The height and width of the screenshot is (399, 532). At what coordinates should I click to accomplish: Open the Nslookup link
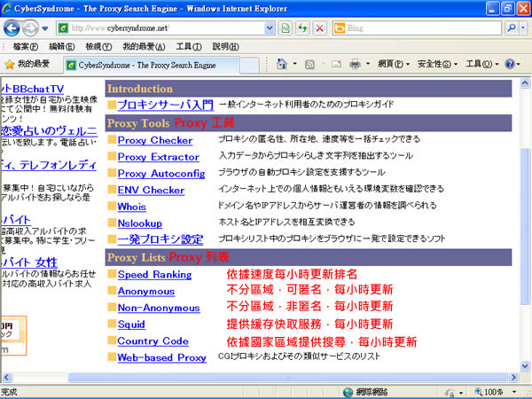pyautogui.click(x=140, y=223)
